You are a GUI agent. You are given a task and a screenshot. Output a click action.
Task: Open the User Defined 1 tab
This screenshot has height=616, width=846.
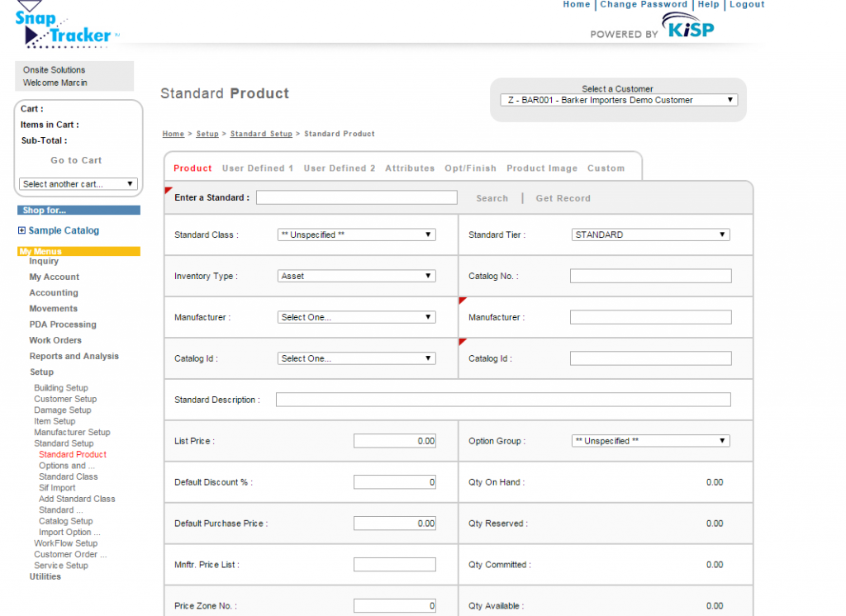(258, 168)
